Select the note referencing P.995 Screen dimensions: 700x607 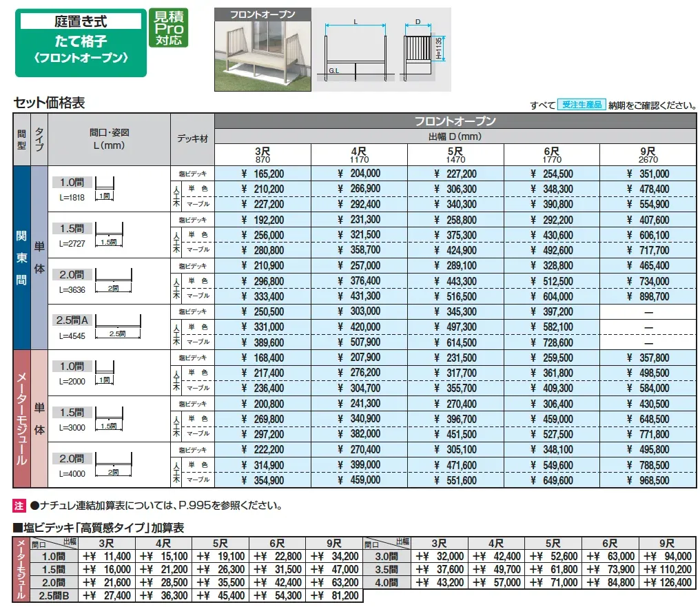[156, 506]
